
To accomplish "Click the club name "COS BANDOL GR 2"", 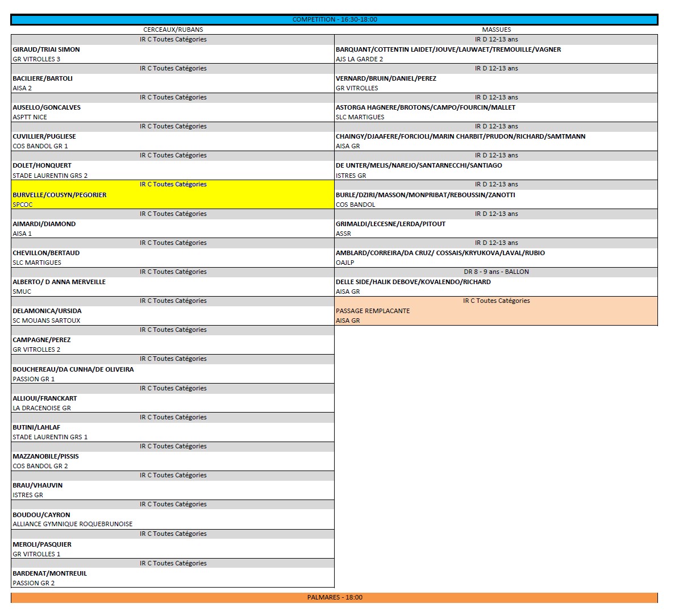I will 40,466.
